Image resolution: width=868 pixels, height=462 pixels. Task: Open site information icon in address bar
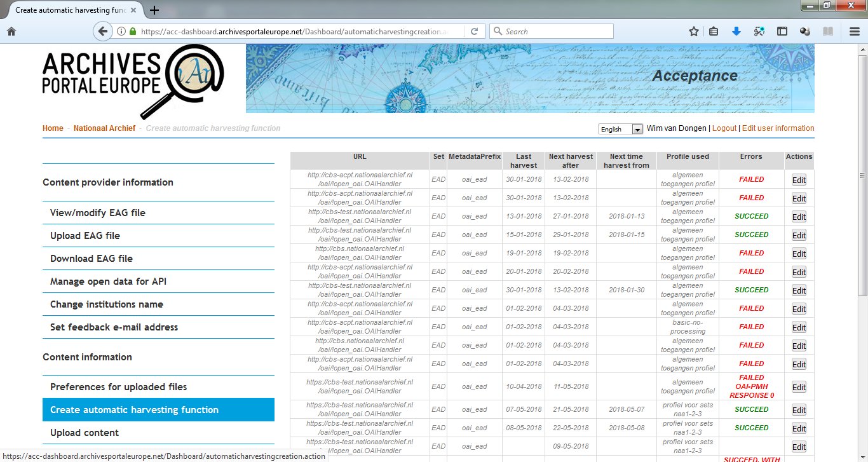(121, 31)
